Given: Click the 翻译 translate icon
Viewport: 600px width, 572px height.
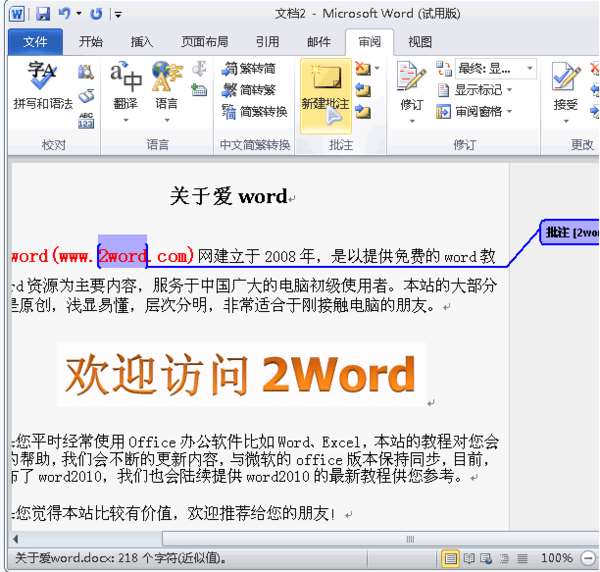Looking at the screenshot, I should tap(126, 77).
